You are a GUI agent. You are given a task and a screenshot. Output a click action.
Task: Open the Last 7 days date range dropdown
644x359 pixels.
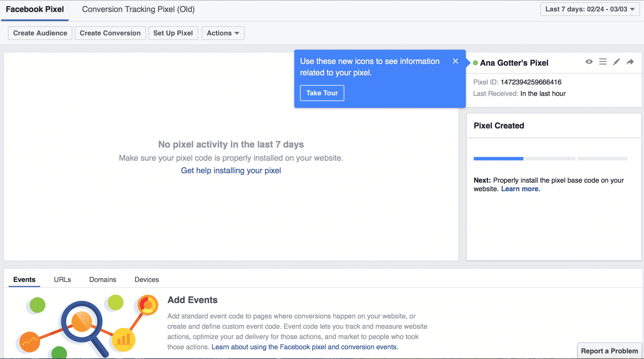coord(590,9)
